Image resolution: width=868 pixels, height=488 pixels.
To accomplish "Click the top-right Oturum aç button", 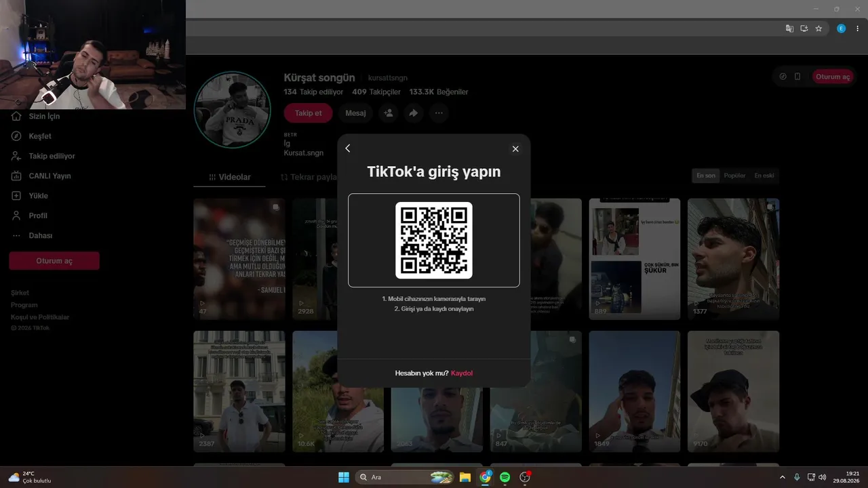I will pos(833,77).
